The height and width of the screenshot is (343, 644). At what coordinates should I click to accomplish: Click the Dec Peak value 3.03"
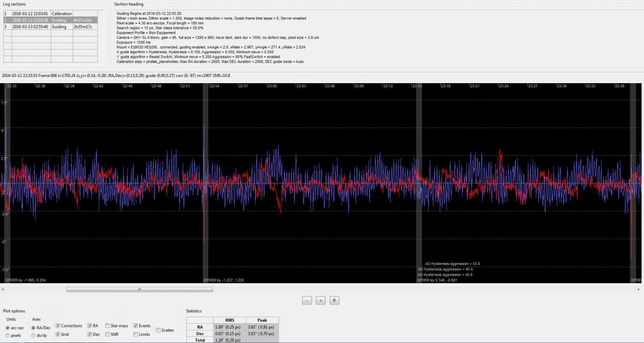tap(262, 334)
